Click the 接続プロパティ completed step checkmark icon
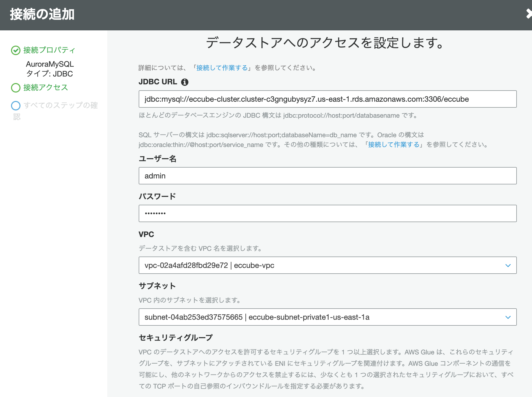This screenshot has width=532, height=397. click(x=16, y=50)
